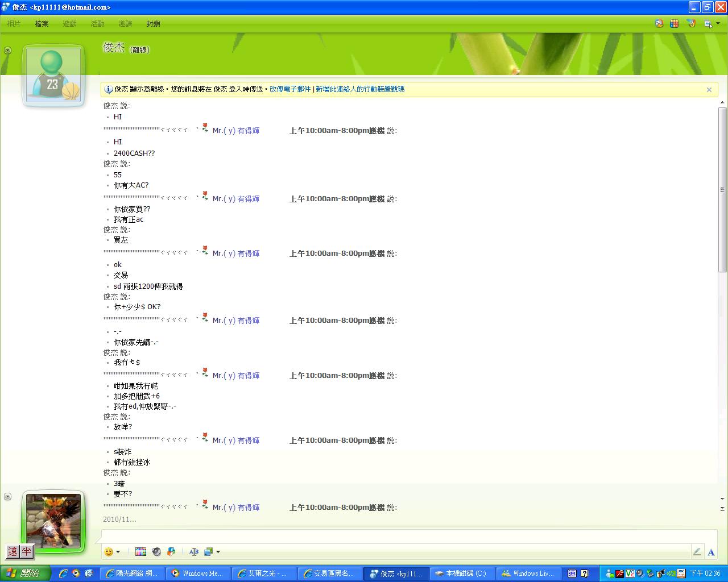Click the colorful ball icon in toolbar
The image size is (728, 582).
659,23
